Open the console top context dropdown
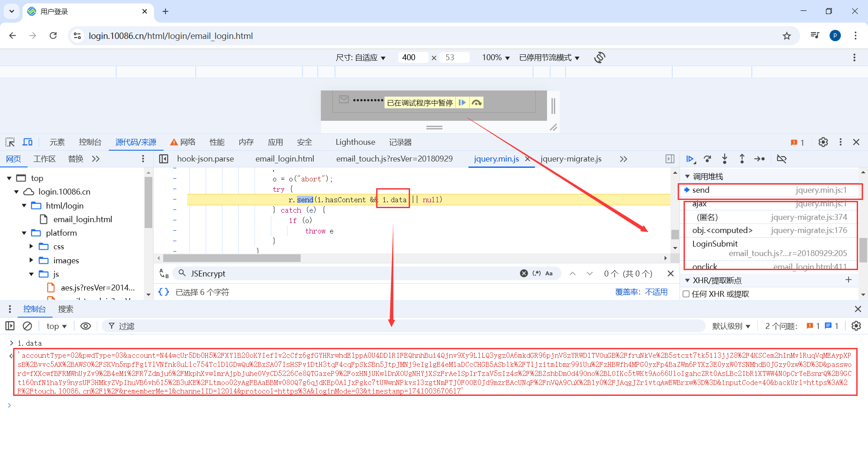The image size is (868, 466). pos(57,326)
